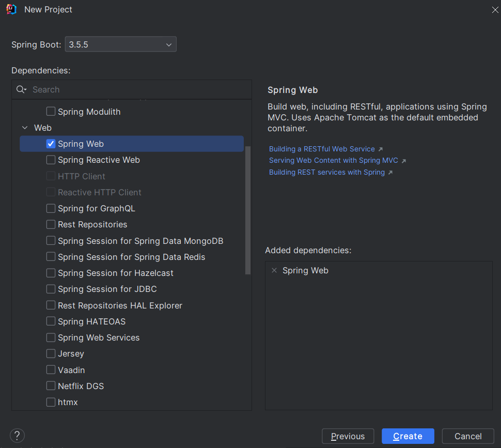Click the Cancel button
Screen dimensions: 501x448
(x=468, y=436)
